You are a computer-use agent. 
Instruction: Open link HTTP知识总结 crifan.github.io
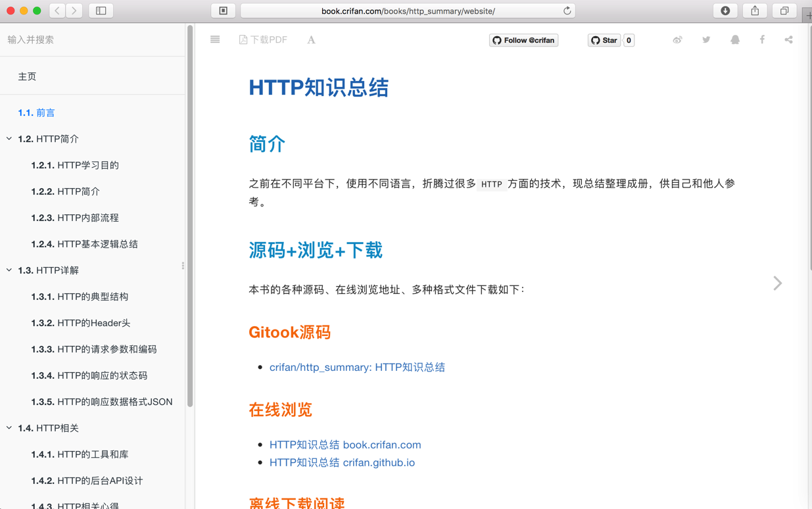[342, 462]
